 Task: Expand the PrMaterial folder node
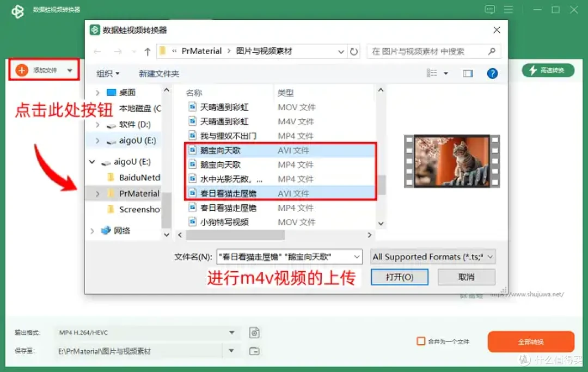pos(97,194)
